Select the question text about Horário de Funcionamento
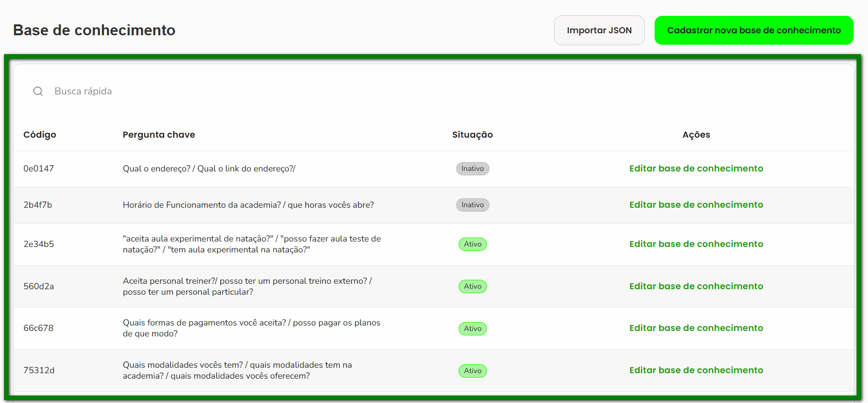 coord(248,205)
